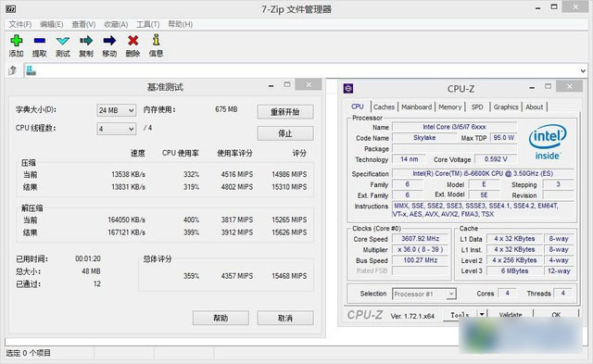The width and height of the screenshot is (593, 364).
Task: Click the Bus Speed 100.27 MHz value
Action: pos(420,260)
